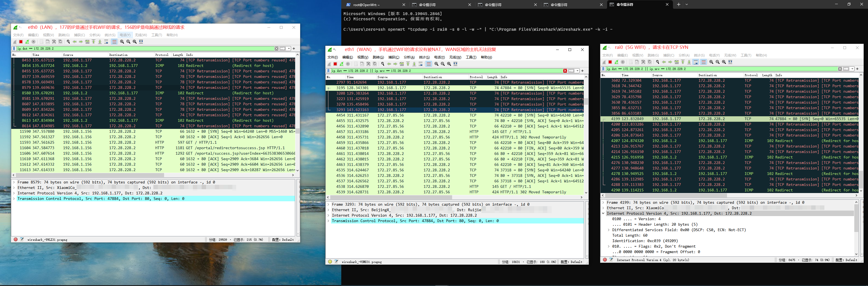Select the GET /eportal/success.jsp packet row

tap(152, 153)
